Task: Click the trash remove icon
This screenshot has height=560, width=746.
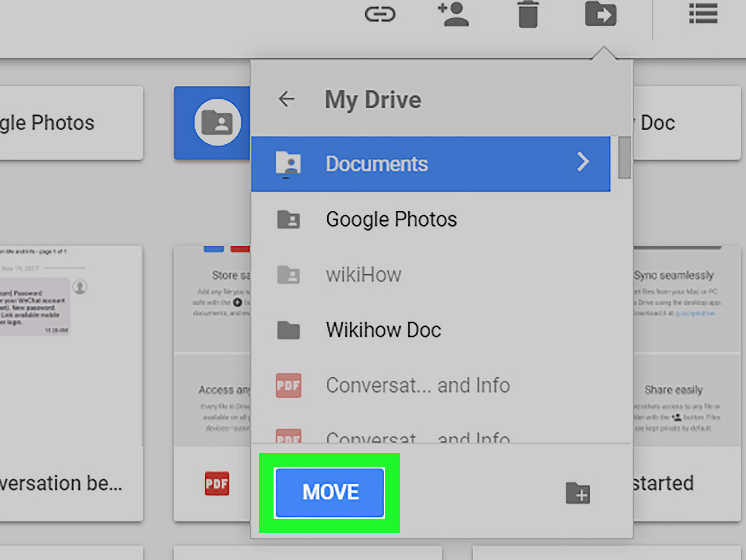Action: click(528, 14)
